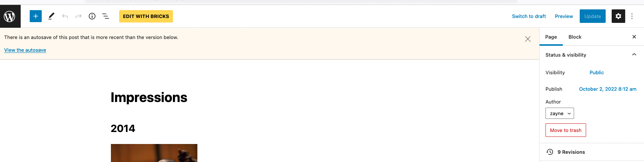This screenshot has height=162, width=644.
Task: Open the three-dot options menu
Action: 632,16
